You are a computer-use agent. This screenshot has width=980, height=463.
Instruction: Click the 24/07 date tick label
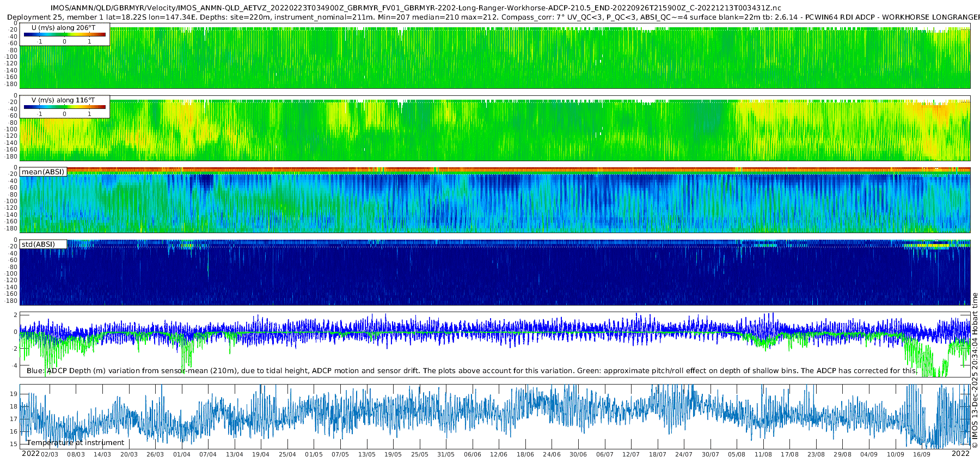(x=683, y=454)
